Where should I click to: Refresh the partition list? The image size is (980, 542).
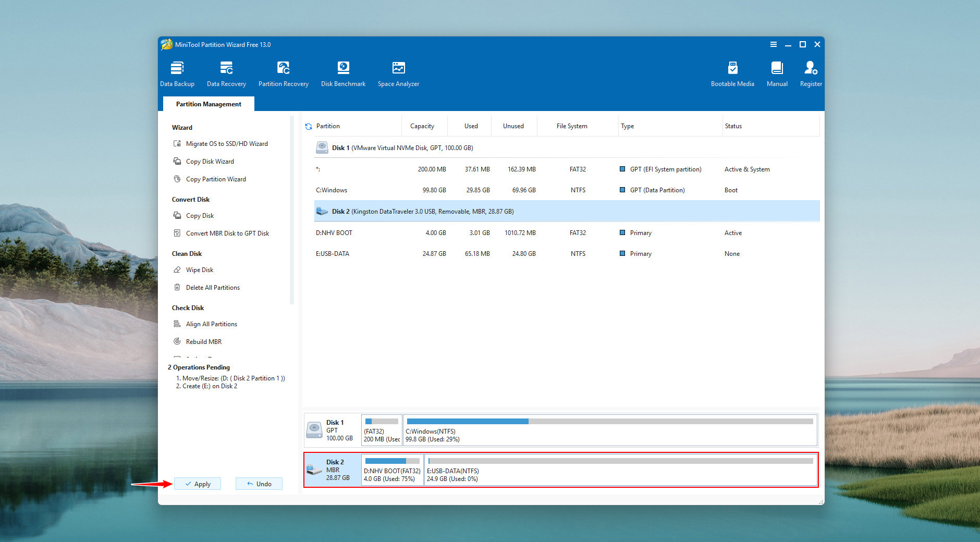(x=309, y=127)
